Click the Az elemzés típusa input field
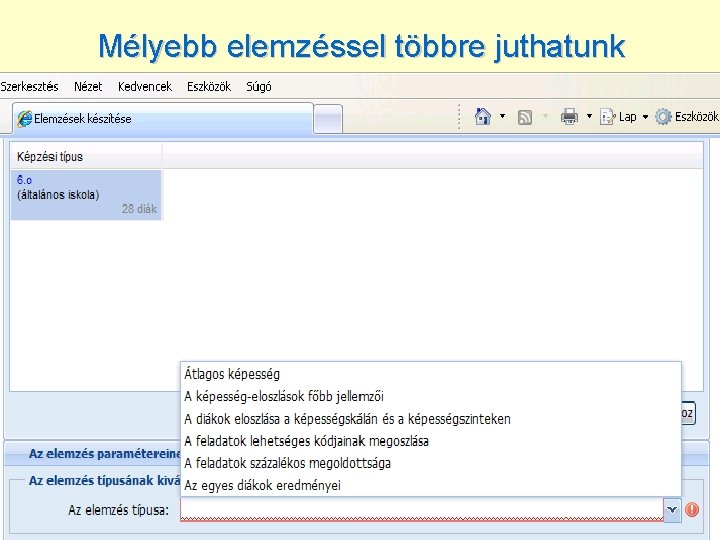This screenshot has height=540, width=720. click(x=422, y=510)
